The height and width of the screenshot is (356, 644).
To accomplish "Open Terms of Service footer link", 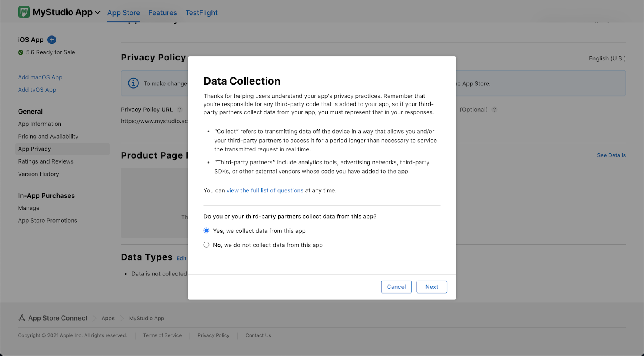I will (x=162, y=335).
